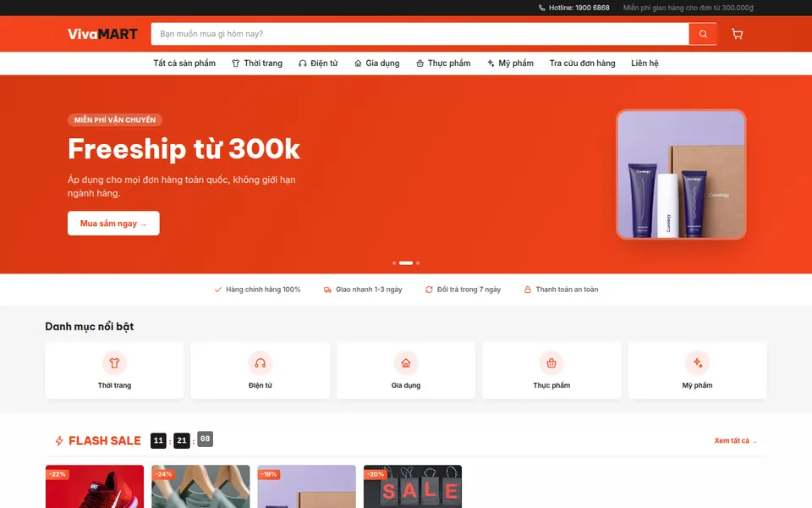Click the -22% discount badge

point(58,474)
